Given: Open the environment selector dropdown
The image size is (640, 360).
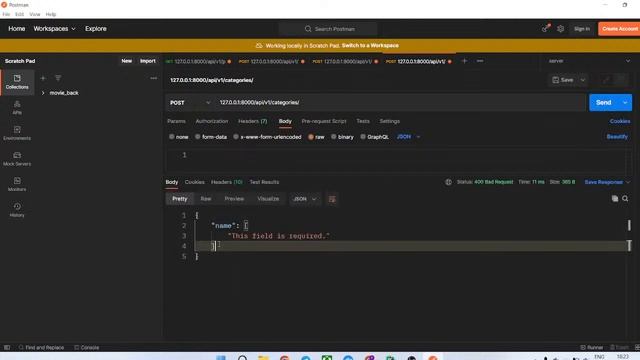Looking at the screenshot, I should click(589, 61).
